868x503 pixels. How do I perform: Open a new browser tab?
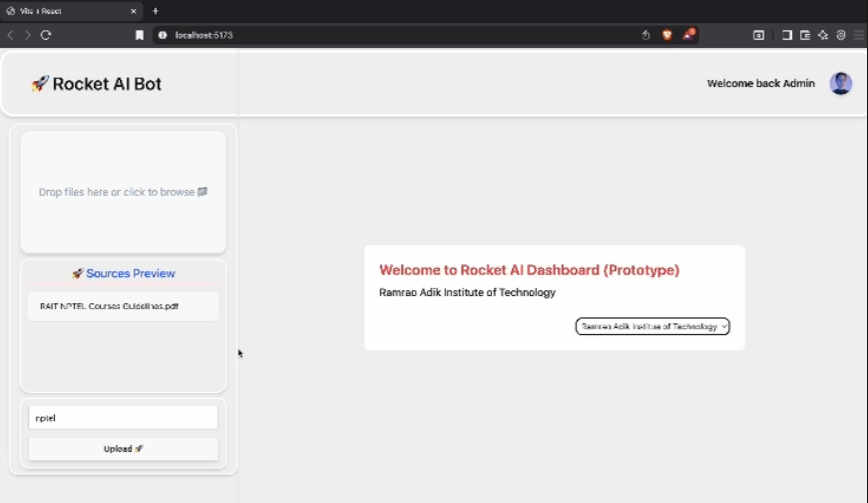[x=155, y=11]
